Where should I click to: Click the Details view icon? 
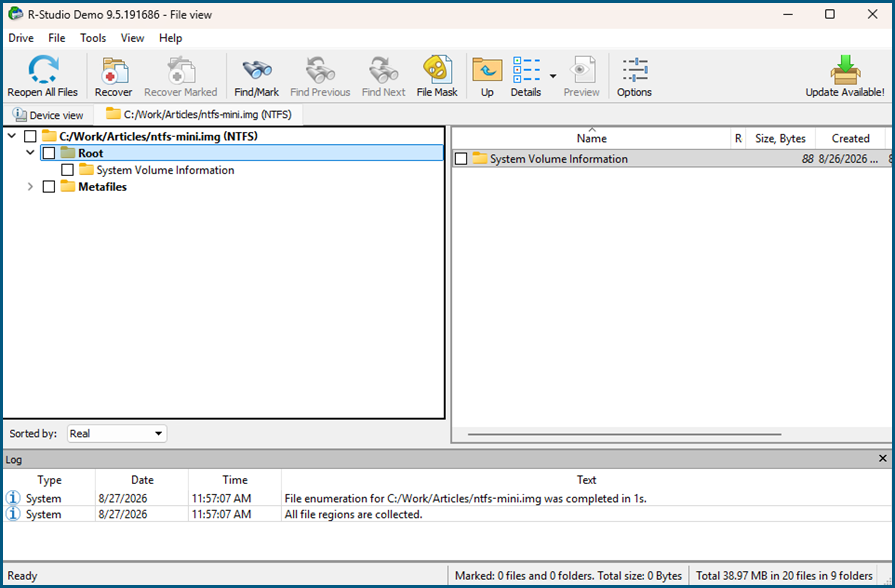click(x=526, y=70)
